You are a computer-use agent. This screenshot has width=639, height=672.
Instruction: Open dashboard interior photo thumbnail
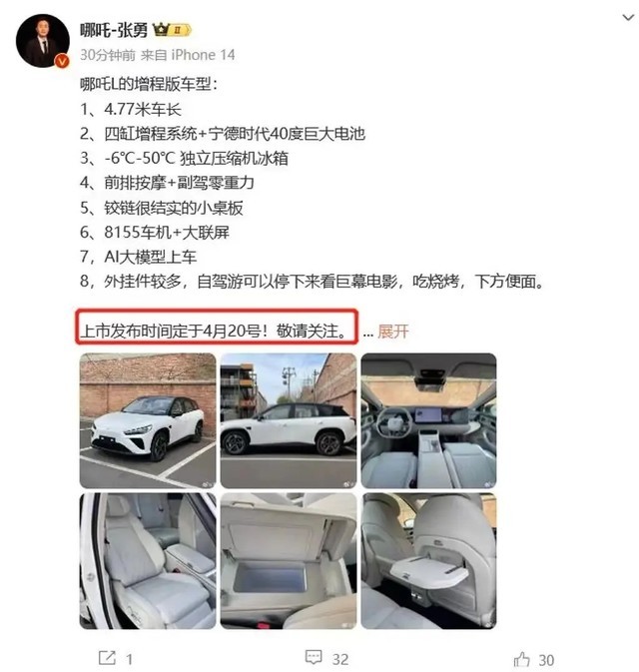[428, 420]
